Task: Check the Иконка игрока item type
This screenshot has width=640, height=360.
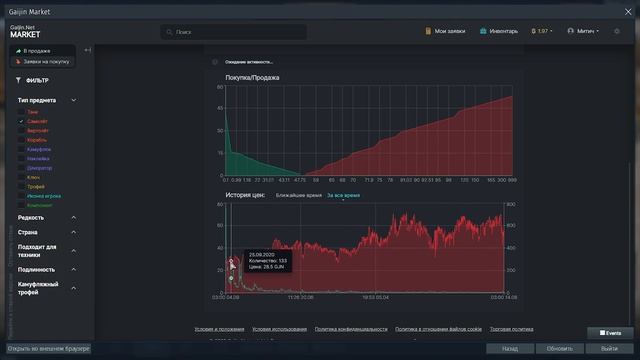Action: point(21,196)
